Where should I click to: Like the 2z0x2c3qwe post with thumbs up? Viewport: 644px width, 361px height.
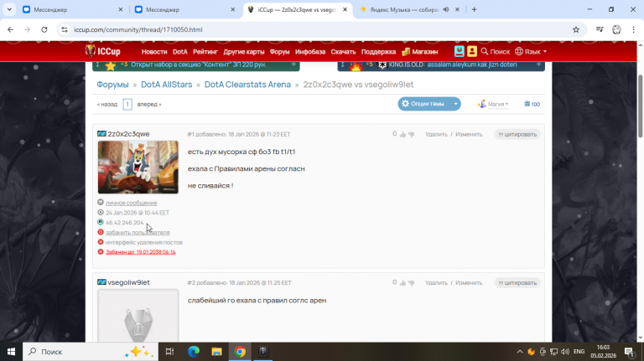pos(402,134)
